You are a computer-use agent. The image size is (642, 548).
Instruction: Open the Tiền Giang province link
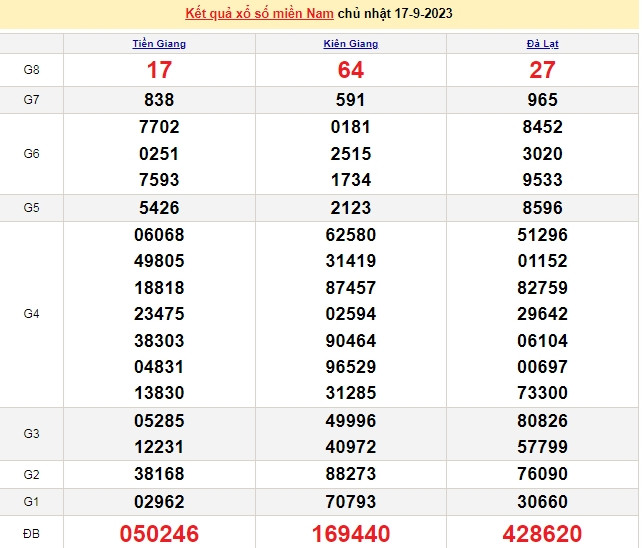159,44
